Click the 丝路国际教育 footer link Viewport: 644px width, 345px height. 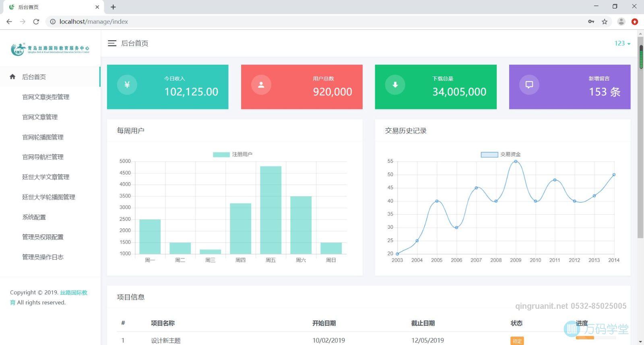(x=74, y=293)
